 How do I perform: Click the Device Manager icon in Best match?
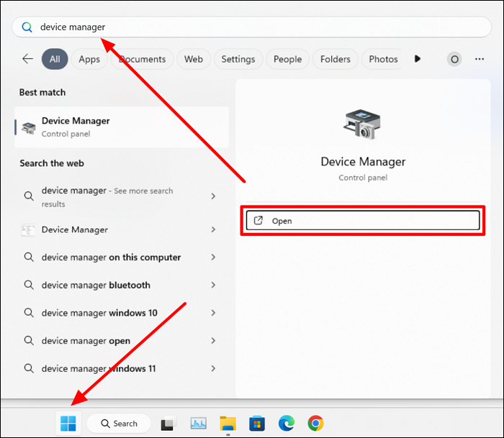click(x=29, y=128)
